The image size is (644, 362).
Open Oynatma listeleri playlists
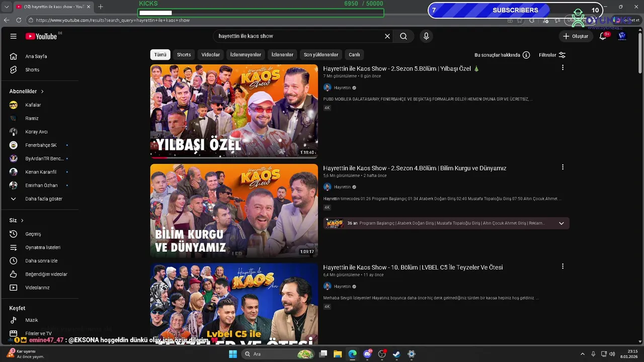tap(43, 247)
